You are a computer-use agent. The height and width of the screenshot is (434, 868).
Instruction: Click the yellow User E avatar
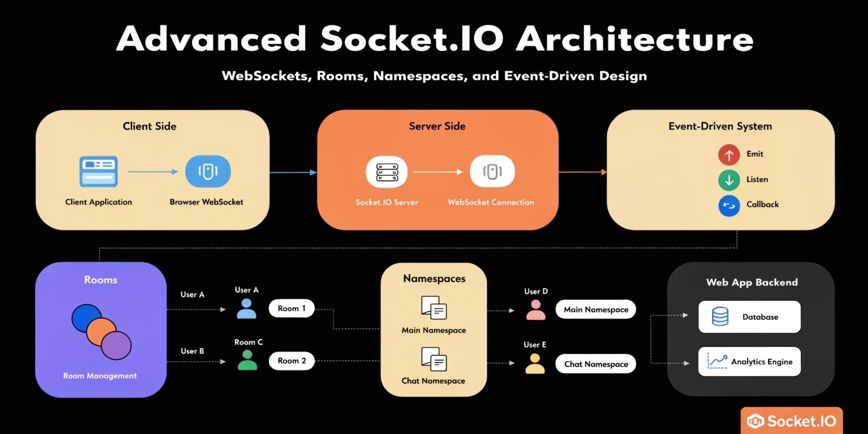tap(535, 363)
